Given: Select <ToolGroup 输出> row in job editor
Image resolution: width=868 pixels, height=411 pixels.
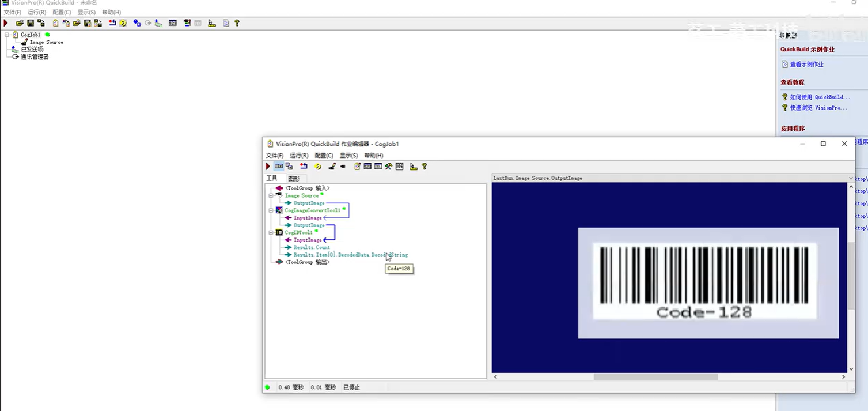Looking at the screenshot, I should pos(307,262).
